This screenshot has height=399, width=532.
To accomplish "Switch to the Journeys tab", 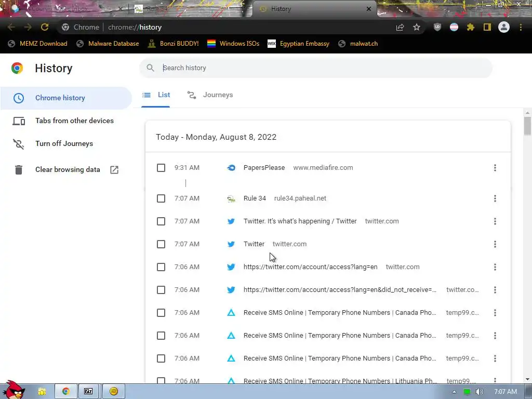I will [x=210, y=95].
